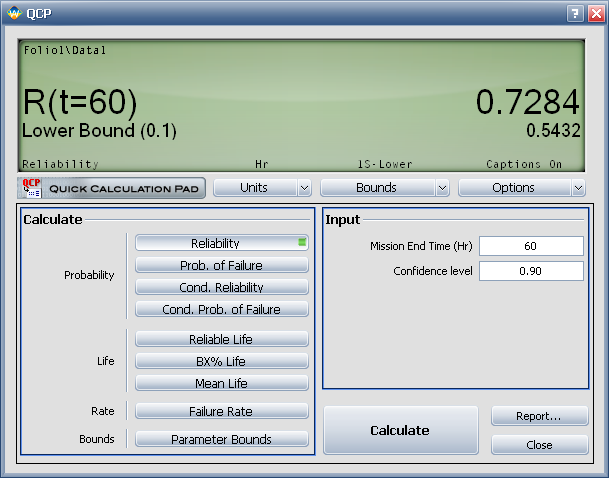
Task: Click the Confidence level input field
Action: 530,271
